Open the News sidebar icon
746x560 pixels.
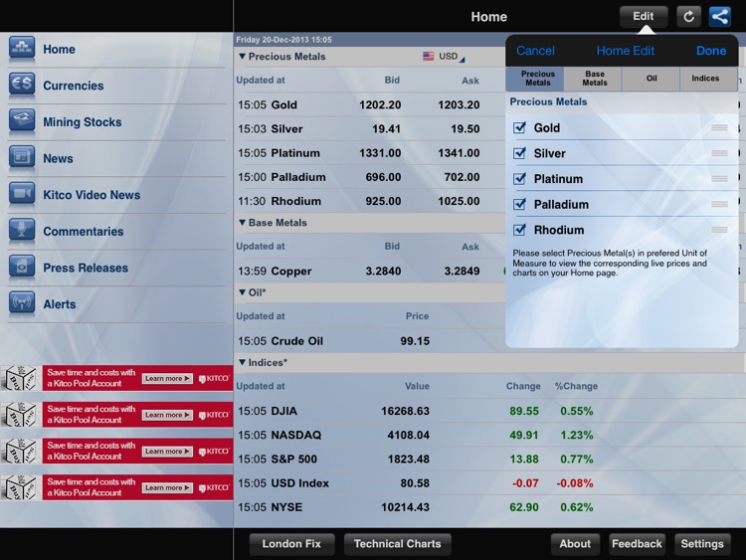[22, 158]
